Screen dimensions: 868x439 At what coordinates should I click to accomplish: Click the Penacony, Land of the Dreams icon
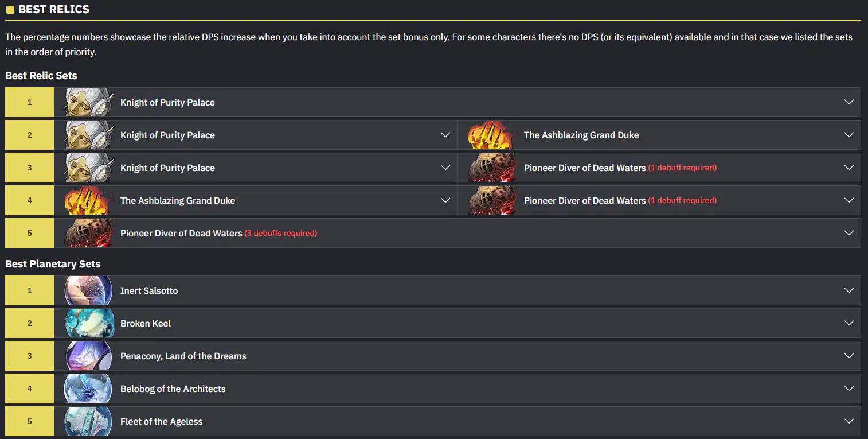(x=88, y=356)
